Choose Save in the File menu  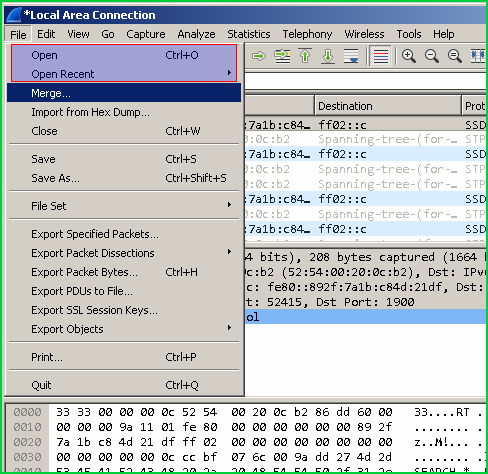(124, 159)
